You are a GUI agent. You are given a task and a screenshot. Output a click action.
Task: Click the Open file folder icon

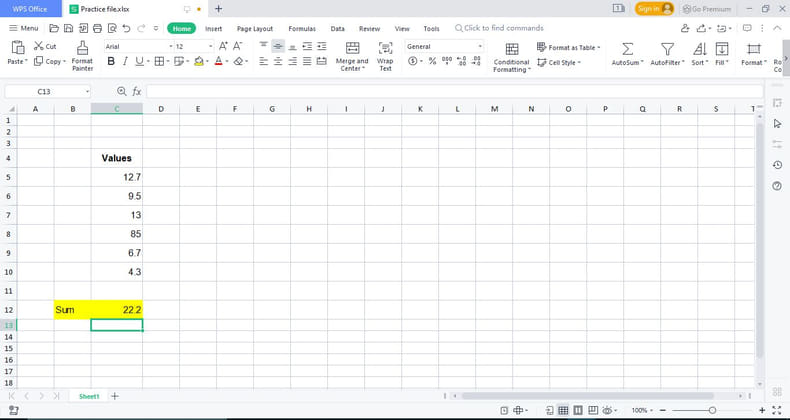54,28
